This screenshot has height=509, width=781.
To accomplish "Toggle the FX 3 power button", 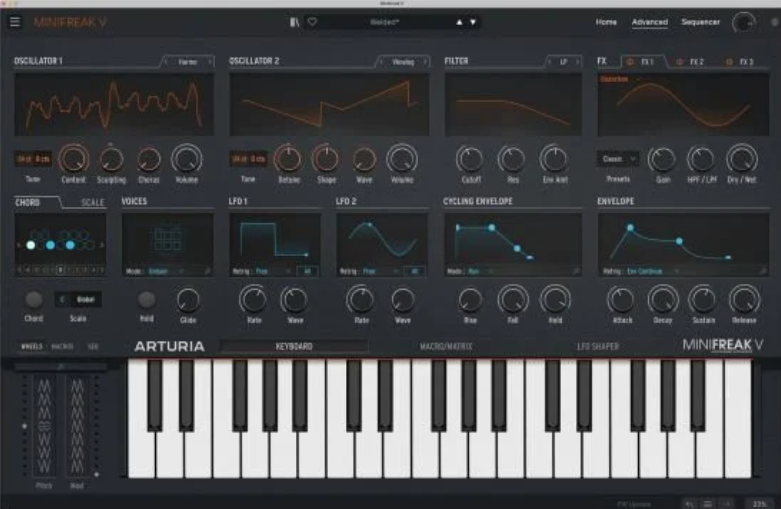I will click(729, 62).
